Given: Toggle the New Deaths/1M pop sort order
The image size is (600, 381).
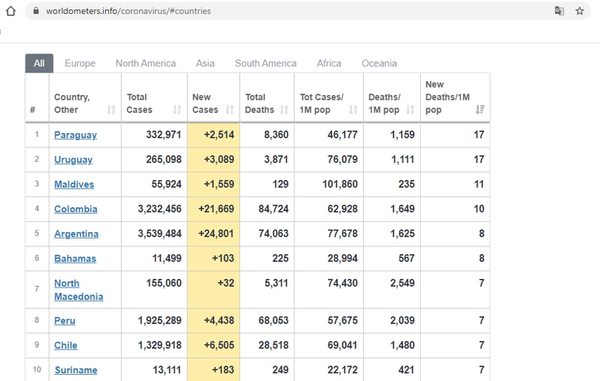Looking at the screenshot, I should click(480, 110).
